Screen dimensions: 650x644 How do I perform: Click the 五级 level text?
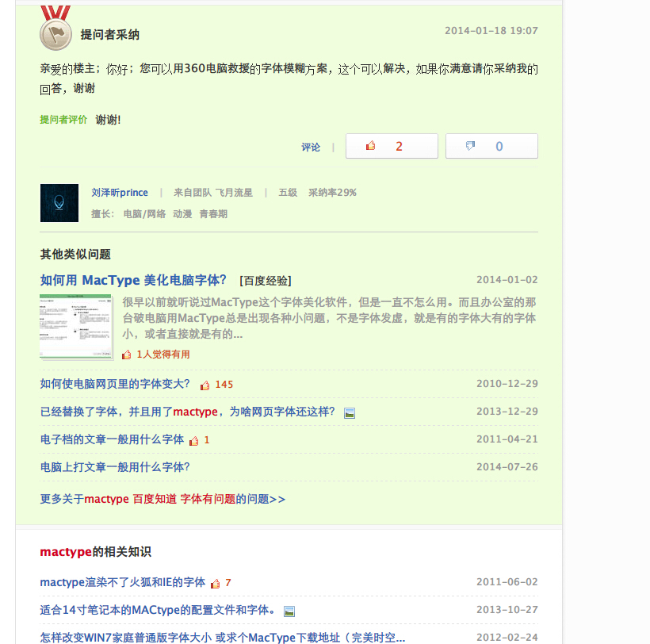coord(288,193)
